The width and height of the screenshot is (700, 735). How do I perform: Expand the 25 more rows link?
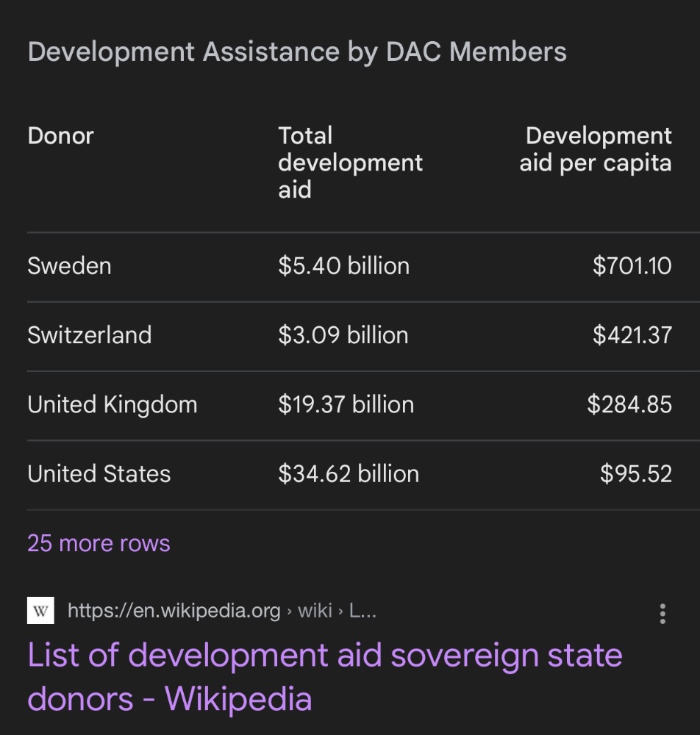99,543
